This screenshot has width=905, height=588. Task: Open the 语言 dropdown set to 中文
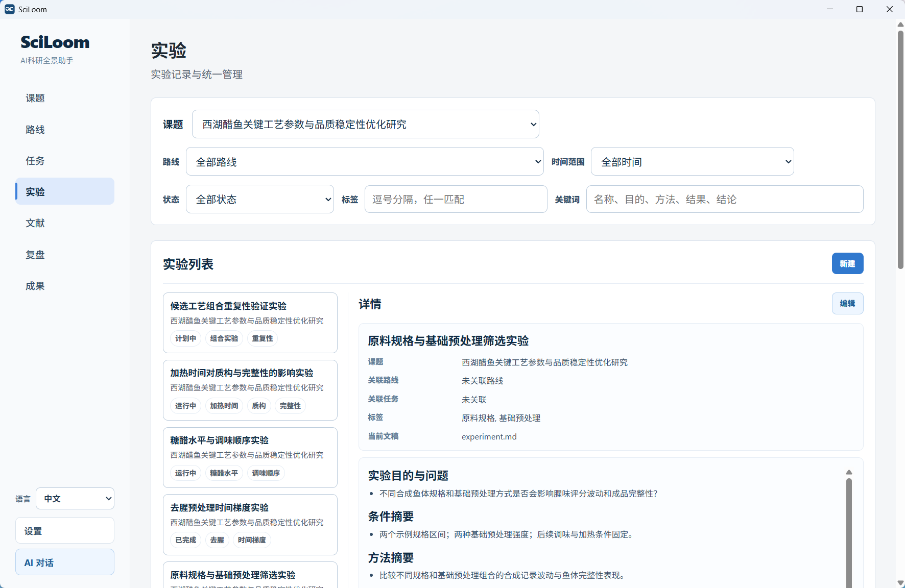tap(75, 499)
